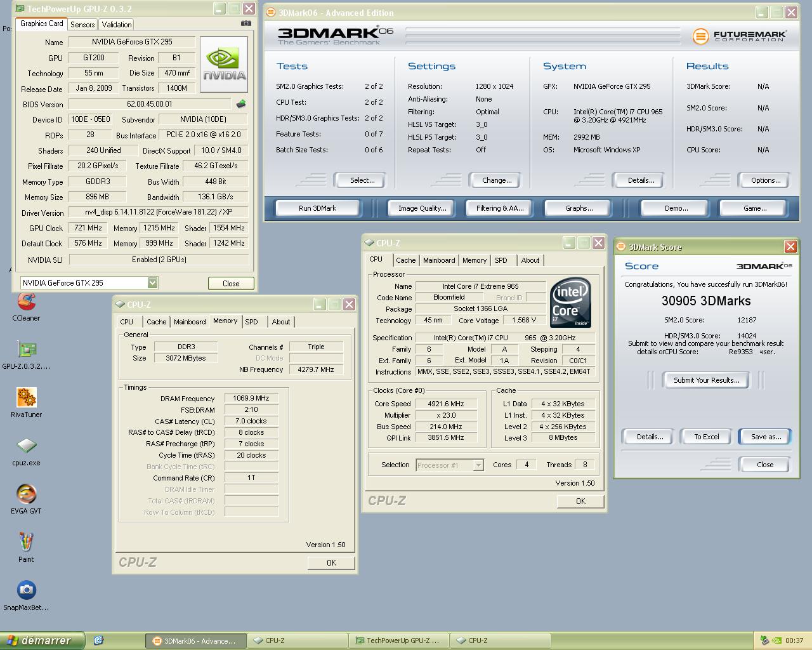Viewport: 812px width, 650px height.
Task: Launch the Demo button in 3DMark06
Action: tap(676, 208)
